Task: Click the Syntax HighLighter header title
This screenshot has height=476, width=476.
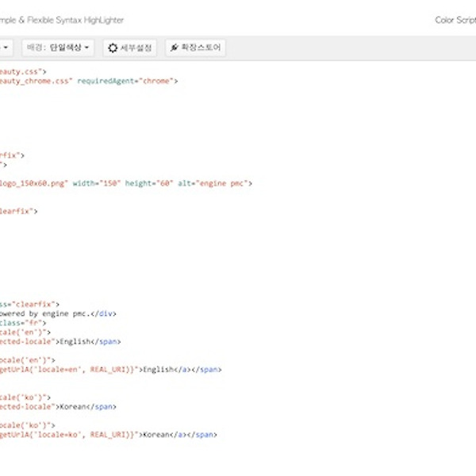Action: (x=63, y=20)
